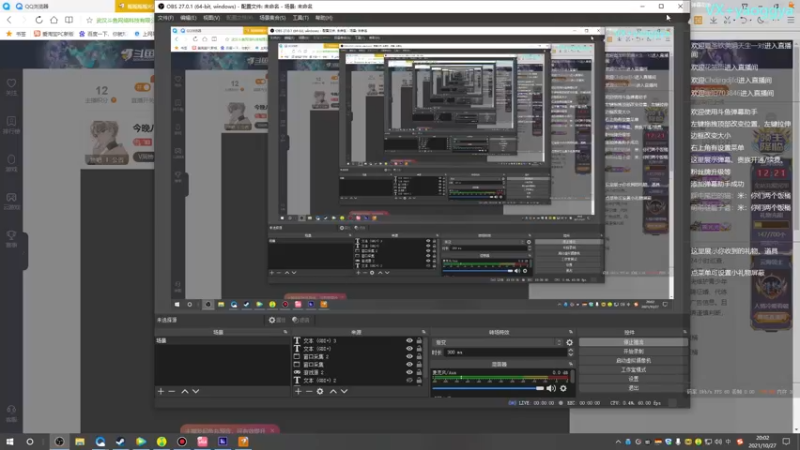Click the taskbar clock showing 2021/10/27

[762, 442]
